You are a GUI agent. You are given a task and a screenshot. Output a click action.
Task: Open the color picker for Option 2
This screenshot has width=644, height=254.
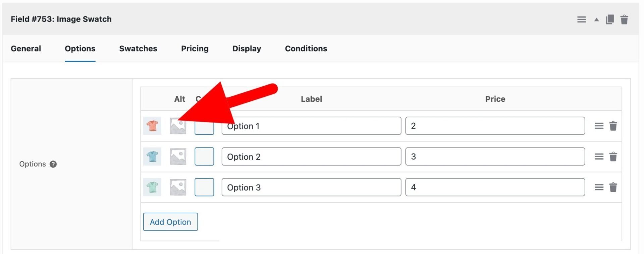tap(204, 157)
